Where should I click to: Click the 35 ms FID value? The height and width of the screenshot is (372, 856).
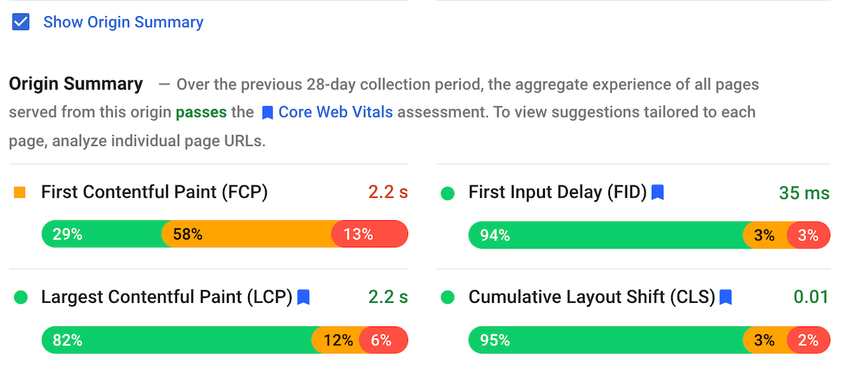(x=804, y=193)
